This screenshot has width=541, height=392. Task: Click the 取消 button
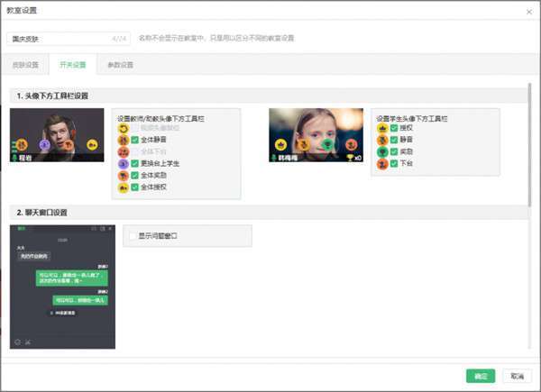(517, 376)
